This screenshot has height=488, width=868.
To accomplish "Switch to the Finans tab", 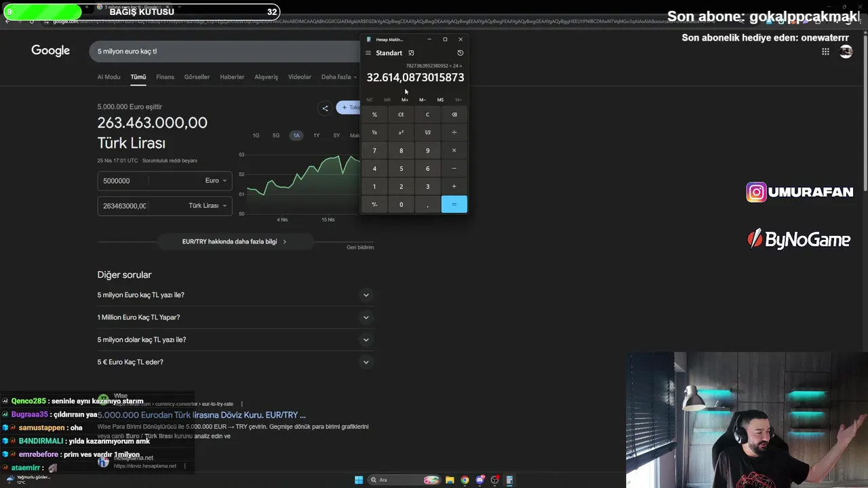I will pos(165,77).
